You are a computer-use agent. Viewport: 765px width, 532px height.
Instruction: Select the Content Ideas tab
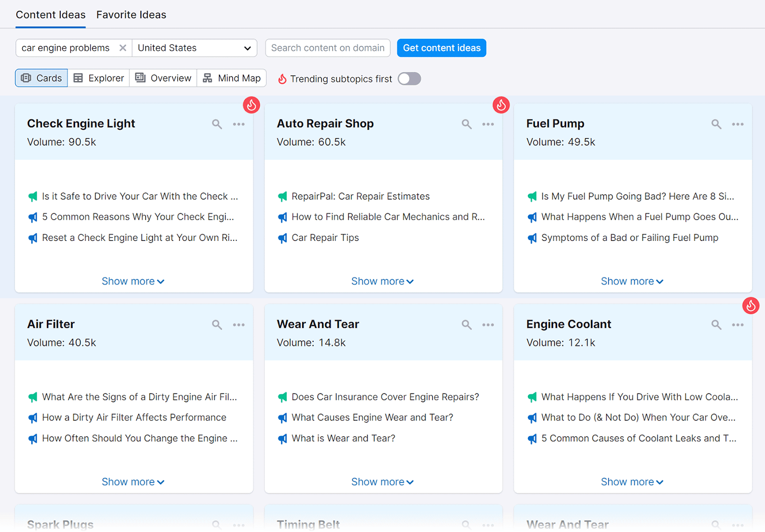click(50, 14)
